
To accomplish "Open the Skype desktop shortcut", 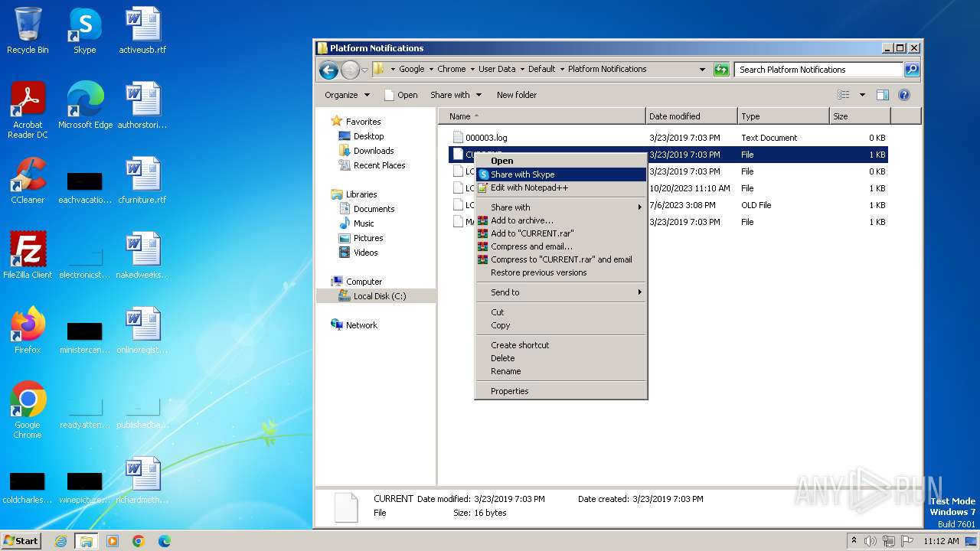I will (84, 31).
